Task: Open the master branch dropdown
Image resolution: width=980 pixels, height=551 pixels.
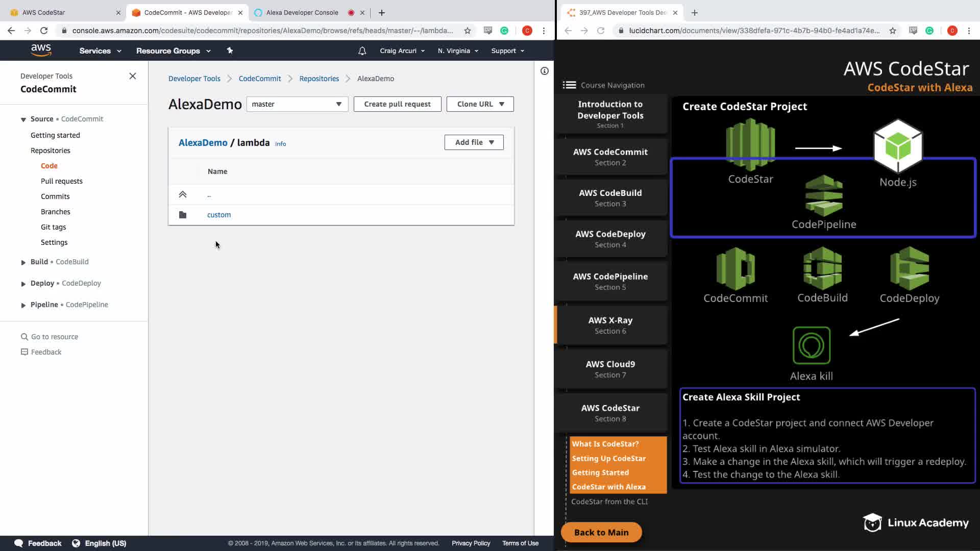Action: 297,104
